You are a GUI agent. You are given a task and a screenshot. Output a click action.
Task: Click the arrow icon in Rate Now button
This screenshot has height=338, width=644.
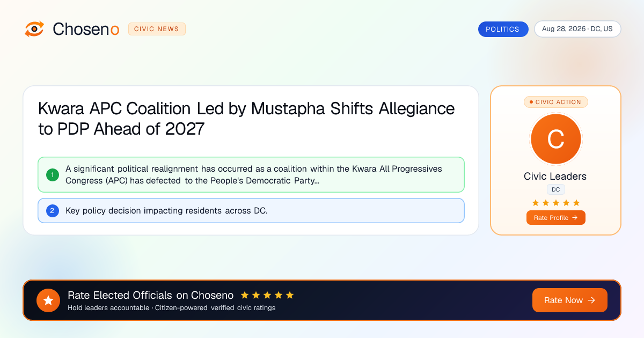[x=592, y=300]
